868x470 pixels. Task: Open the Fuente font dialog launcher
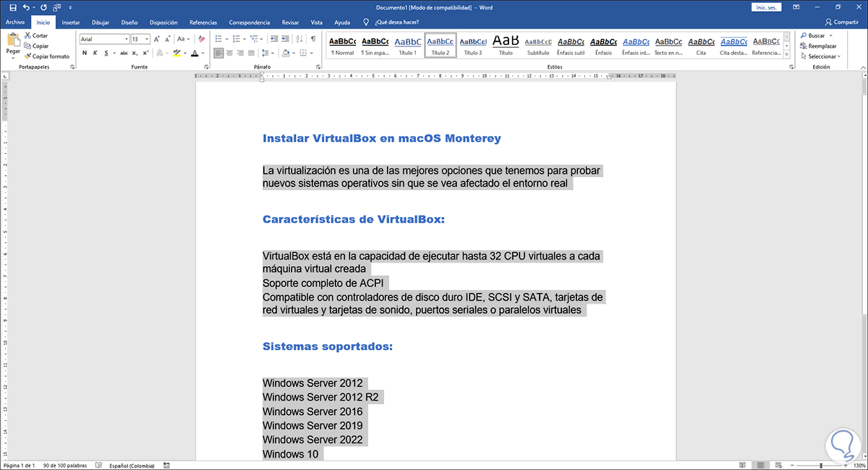pos(207,67)
